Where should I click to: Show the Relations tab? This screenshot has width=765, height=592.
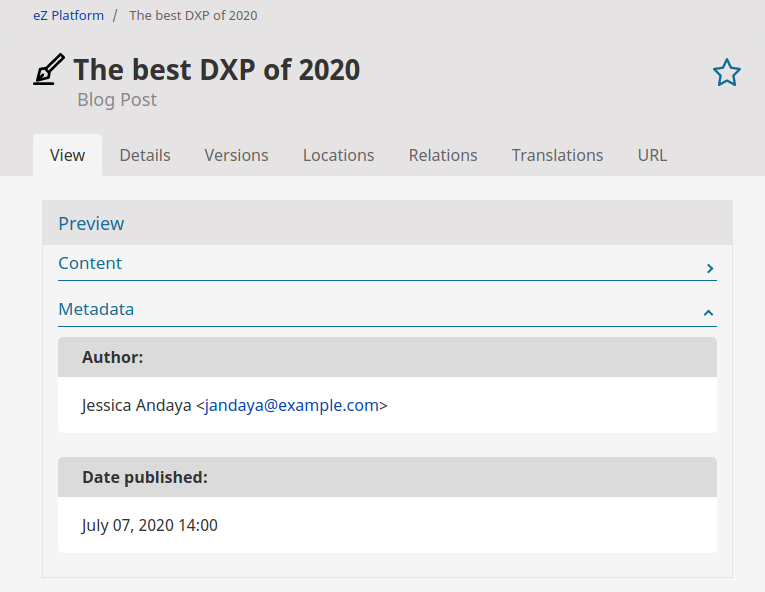coord(443,155)
